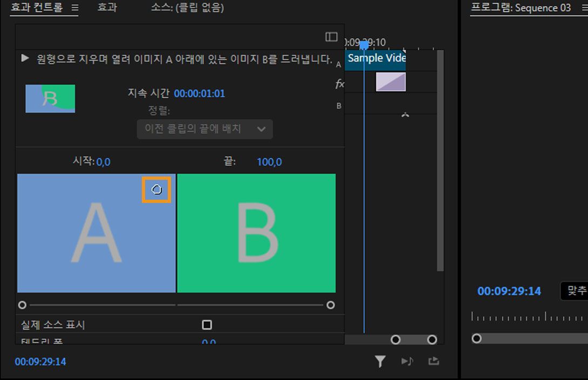Toggle actual source display option
This screenshot has width=588, height=380.
[x=208, y=324]
